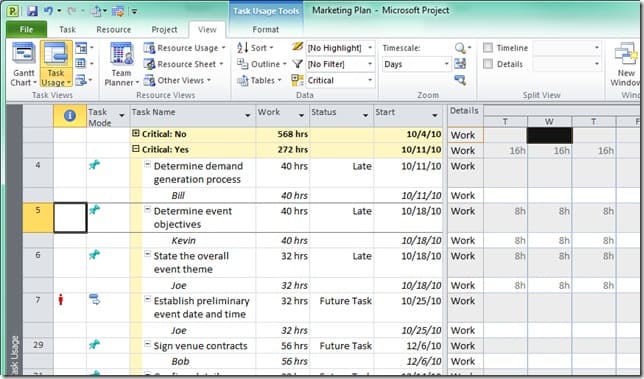
Task: Click the Outline icon in Data group
Action: pos(242,64)
